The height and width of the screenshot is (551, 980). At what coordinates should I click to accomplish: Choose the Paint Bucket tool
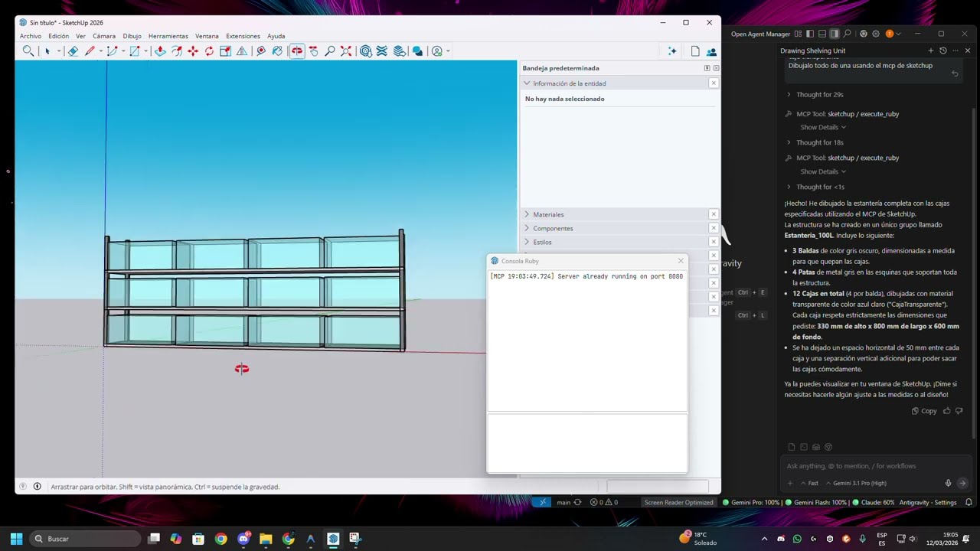(277, 51)
